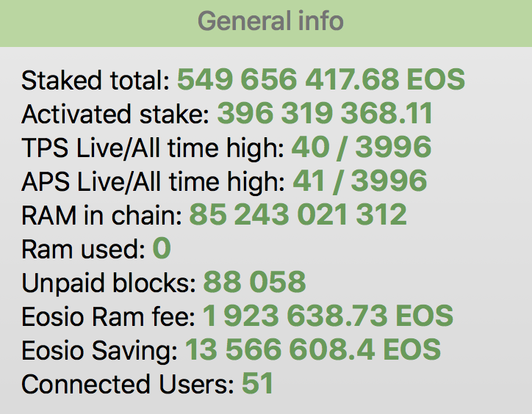Click the General info header

pos(270,21)
